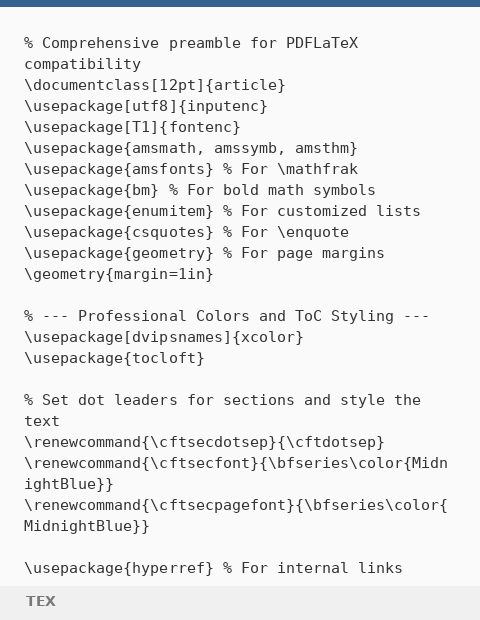Click the \usepackage{bm} bold math line

point(200,190)
